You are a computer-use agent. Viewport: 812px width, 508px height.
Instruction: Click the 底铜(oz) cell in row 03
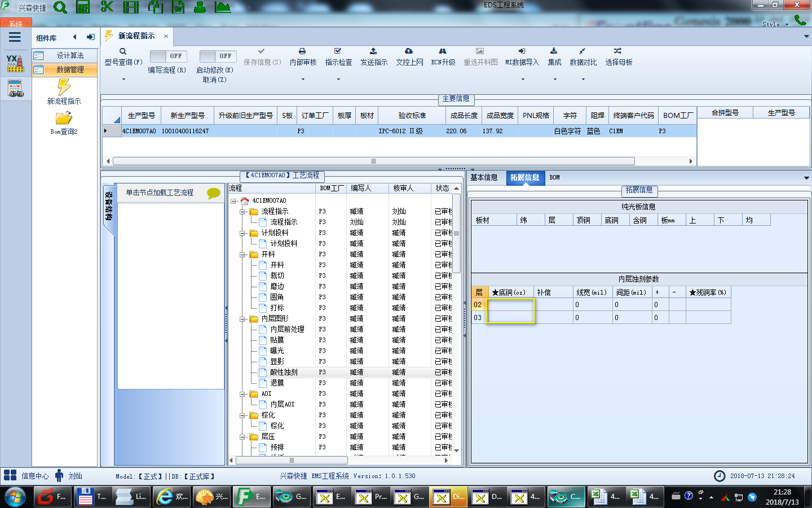coord(511,317)
